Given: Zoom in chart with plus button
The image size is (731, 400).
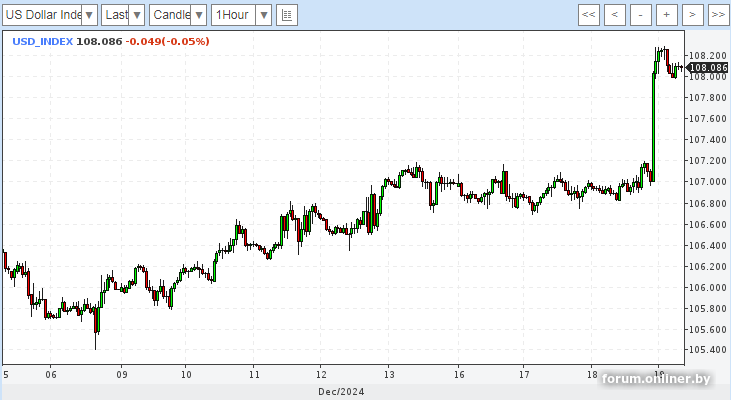Looking at the screenshot, I should [667, 15].
